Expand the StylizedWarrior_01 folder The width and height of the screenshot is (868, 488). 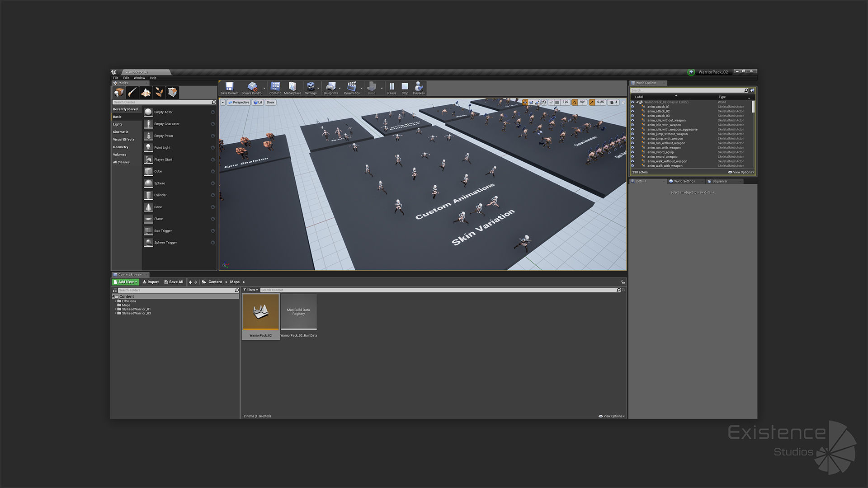[115, 310]
